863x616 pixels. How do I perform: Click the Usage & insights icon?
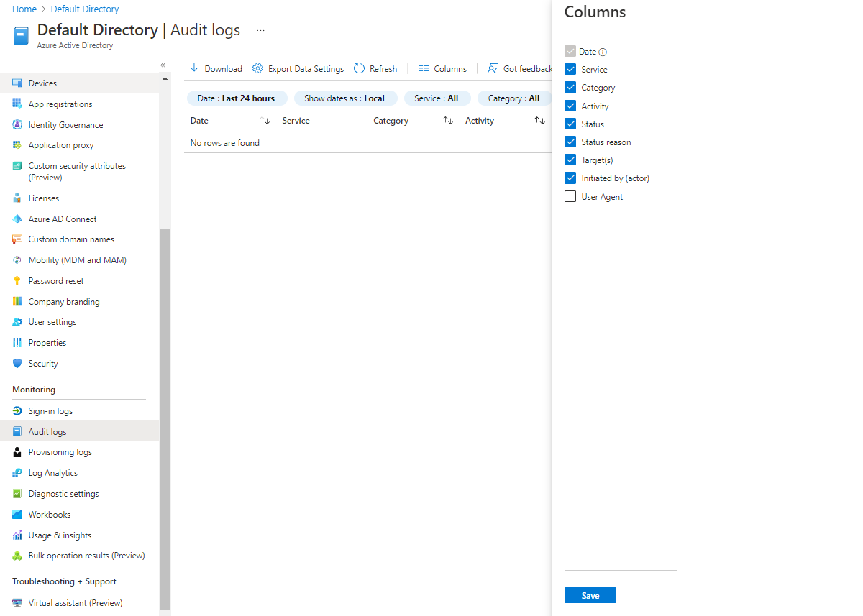[x=17, y=535]
